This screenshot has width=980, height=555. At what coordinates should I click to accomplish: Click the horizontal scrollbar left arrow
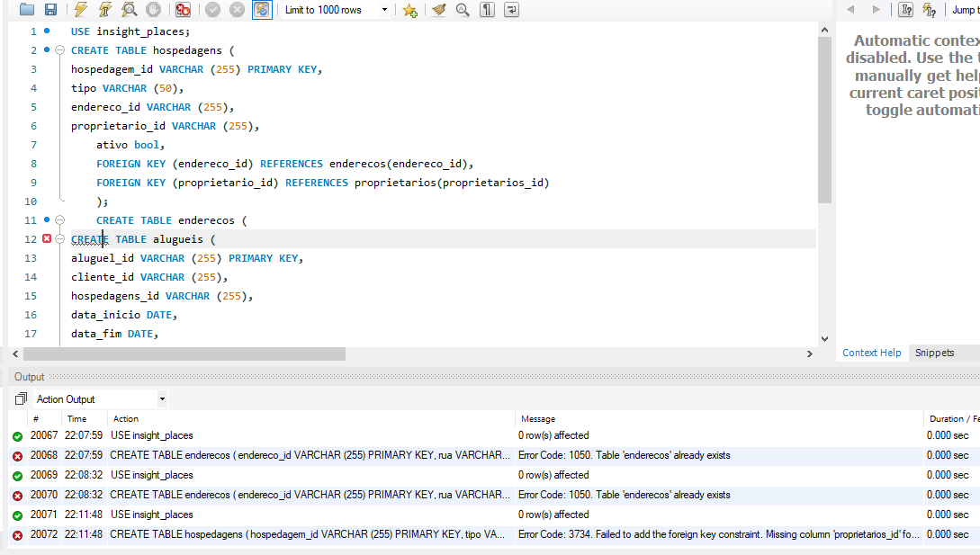point(15,354)
